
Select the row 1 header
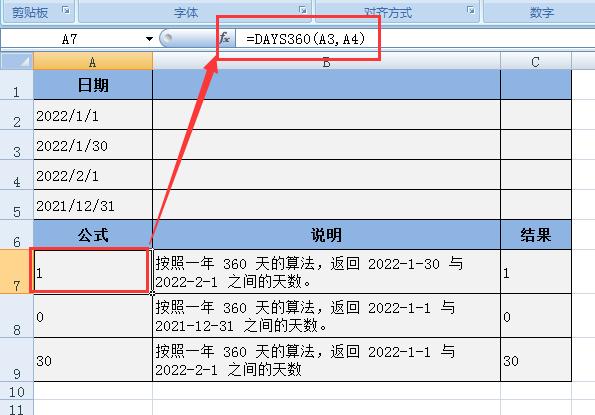(17, 85)
